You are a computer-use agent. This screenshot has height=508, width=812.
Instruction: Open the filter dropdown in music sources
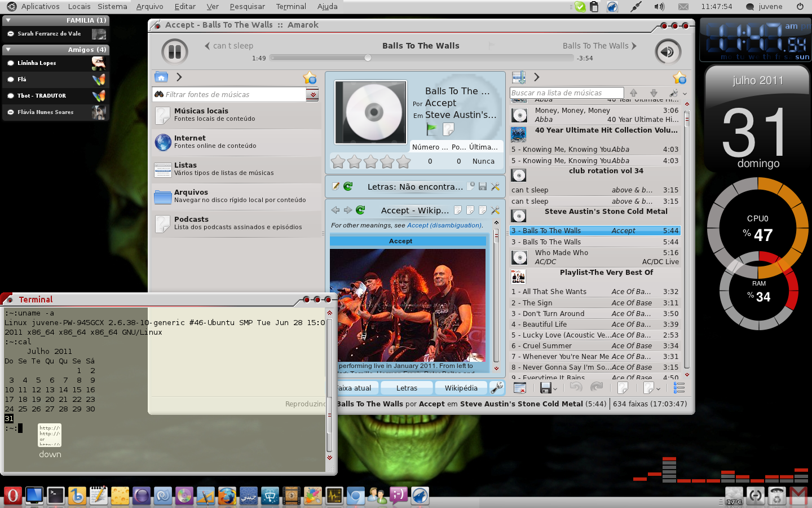pos(312,94)
